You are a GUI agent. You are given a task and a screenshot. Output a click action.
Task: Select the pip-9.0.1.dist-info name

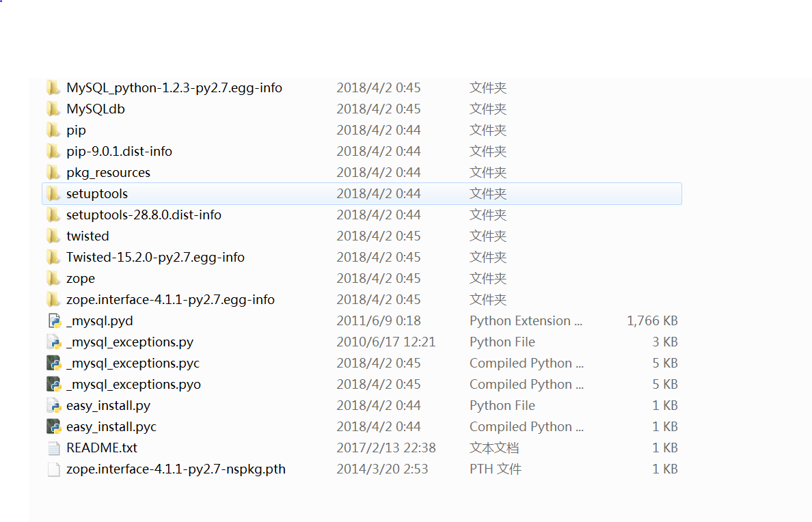(x=119, y=151)
